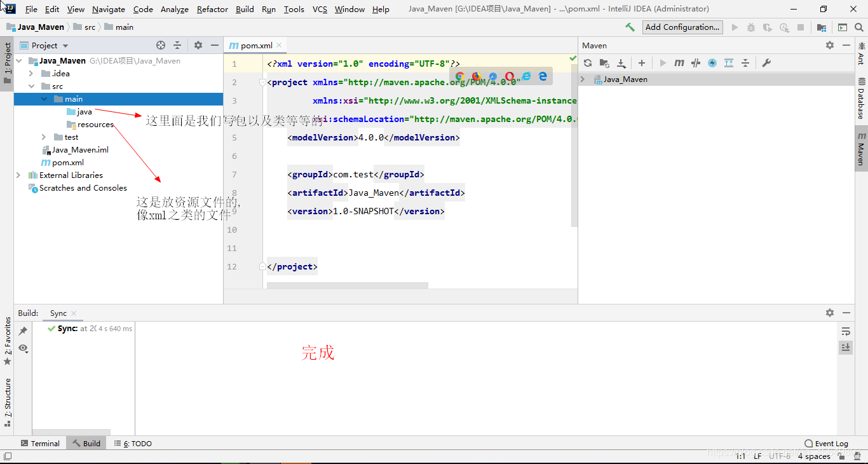Screen dimensions: 868x464
Task: Click the UTF-8 encoding in status bar
Action: click(x=780, y=456)
